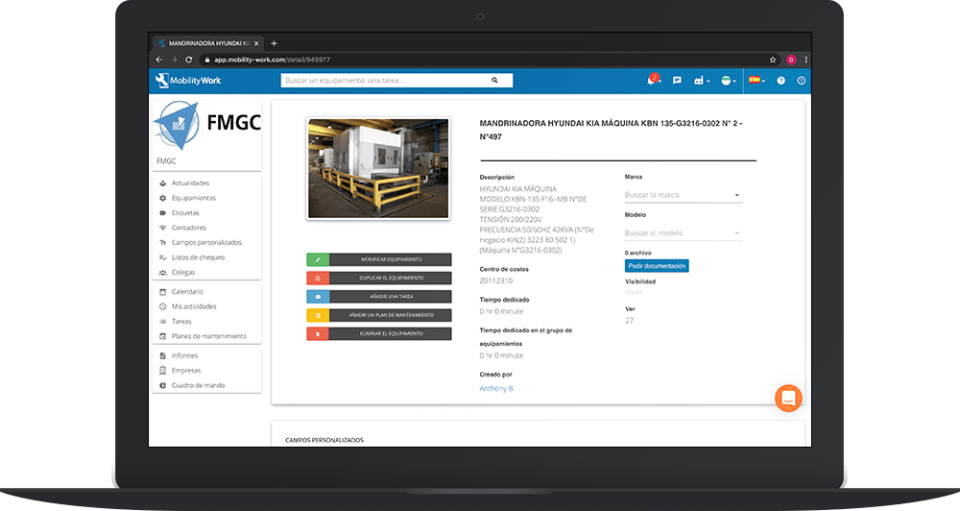Screen dimensions: 960x511
Task: Click the cost center value Z0112310
Action: point(496,281)
